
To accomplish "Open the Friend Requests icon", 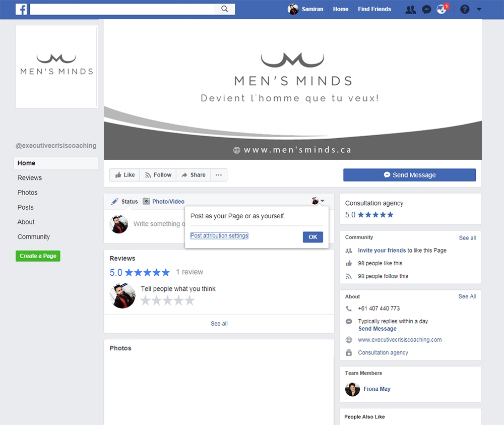I will (x=410, y=9).
